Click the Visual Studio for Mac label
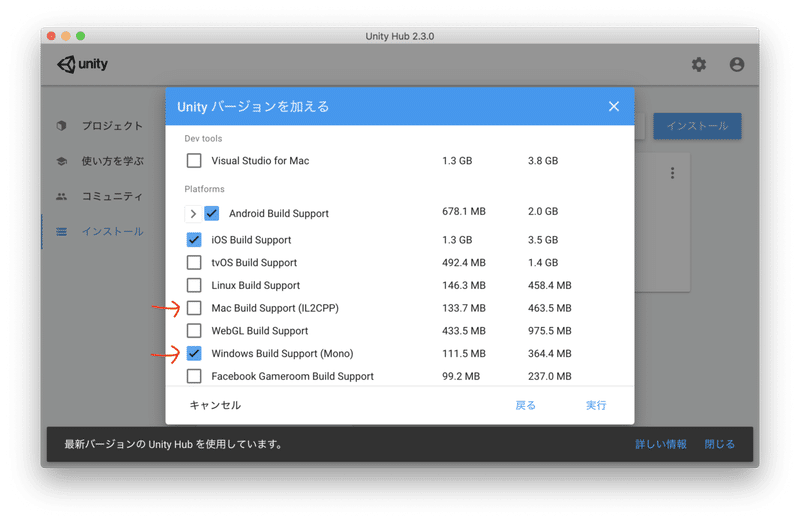Image resolution: width=800 pixels, height=522 pixels. tap(260, 161)
